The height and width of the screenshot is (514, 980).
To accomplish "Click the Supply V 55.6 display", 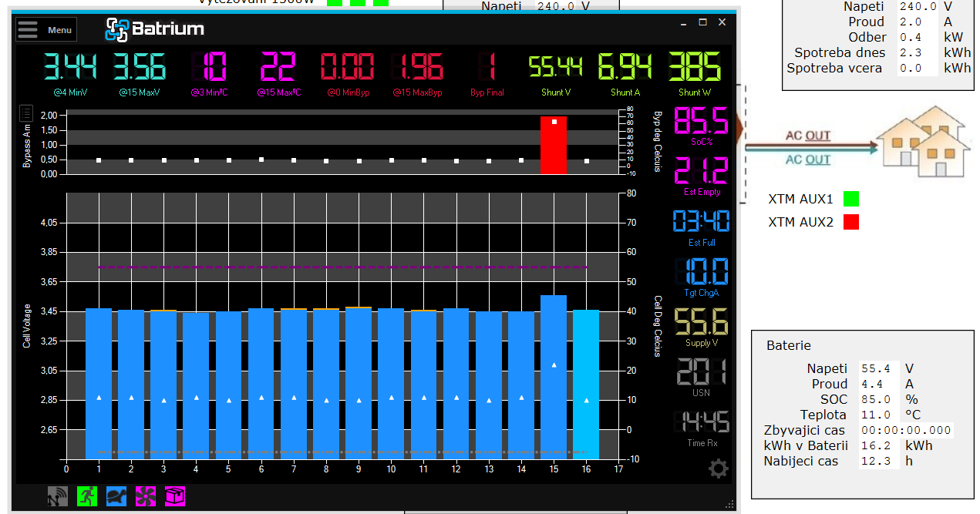I will click(702, 321).
